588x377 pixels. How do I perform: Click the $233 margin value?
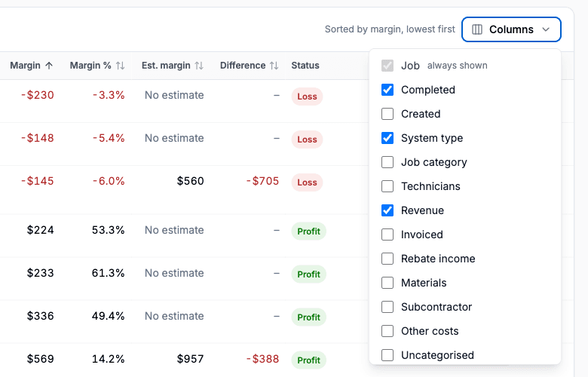click(41, 273)
